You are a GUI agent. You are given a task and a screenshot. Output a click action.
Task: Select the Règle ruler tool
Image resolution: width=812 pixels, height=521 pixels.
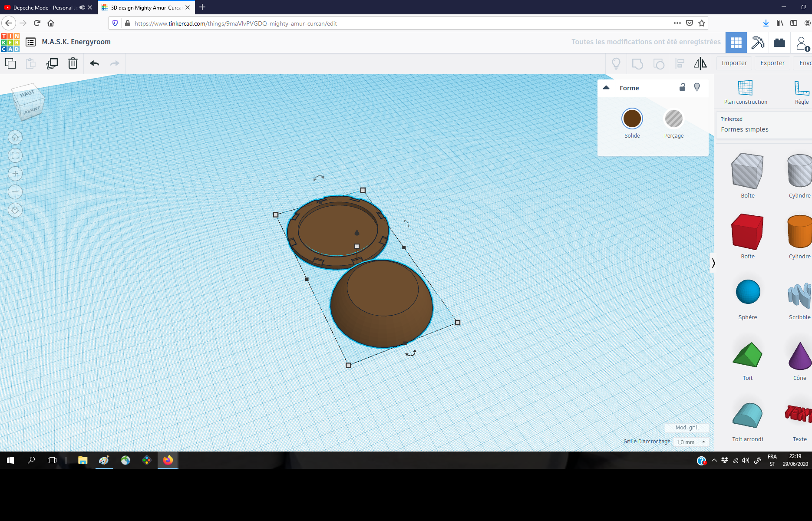tap(802, 92)
